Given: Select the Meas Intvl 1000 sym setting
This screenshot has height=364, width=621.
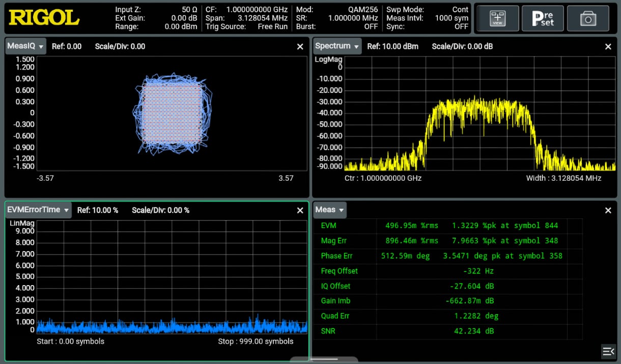Looking at the screenshot, I should coord(428,18).
